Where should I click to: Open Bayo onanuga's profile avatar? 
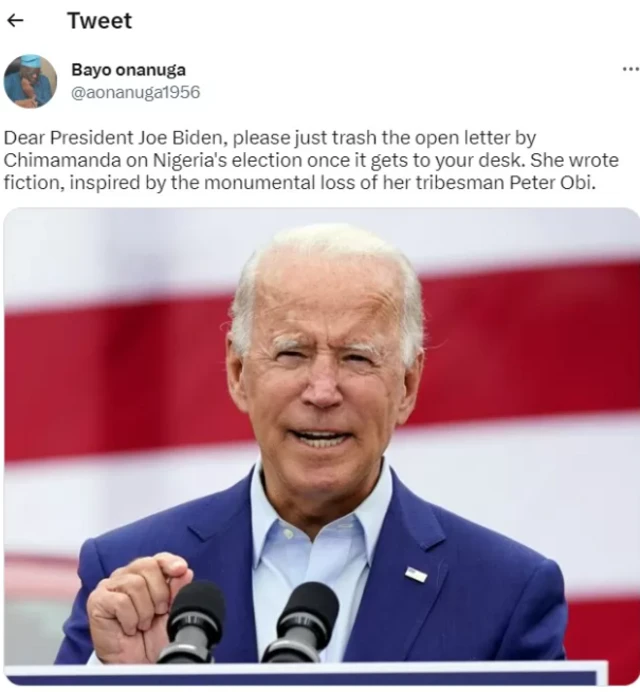(x=30, y=81)
